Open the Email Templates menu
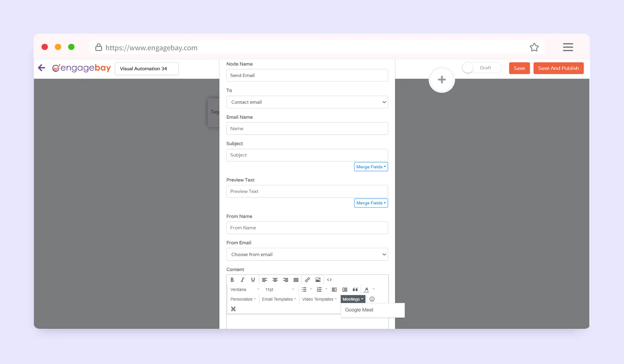624x364 pixels. (279, 299)
